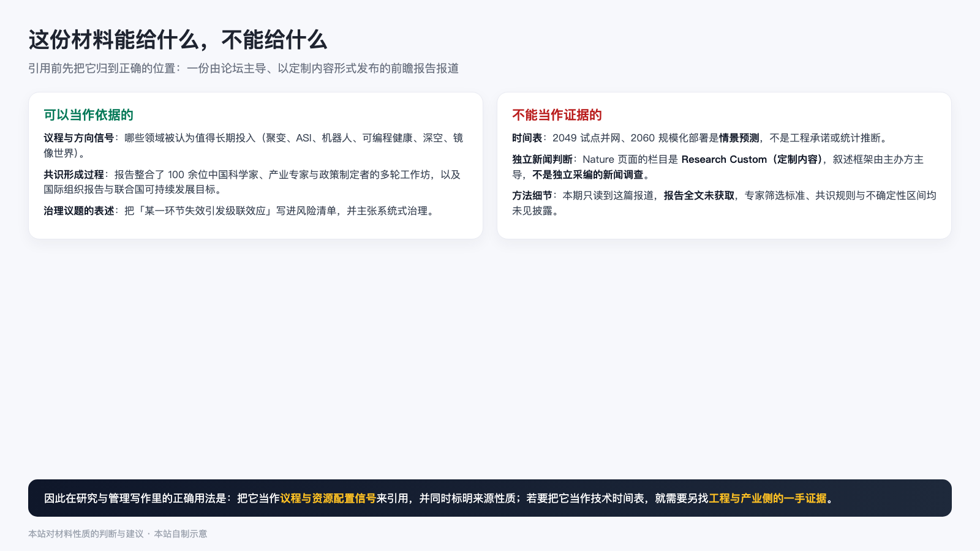
Task: Click the subtitle starting with 引用前先把它归到正确的位置
Action: 244,69
